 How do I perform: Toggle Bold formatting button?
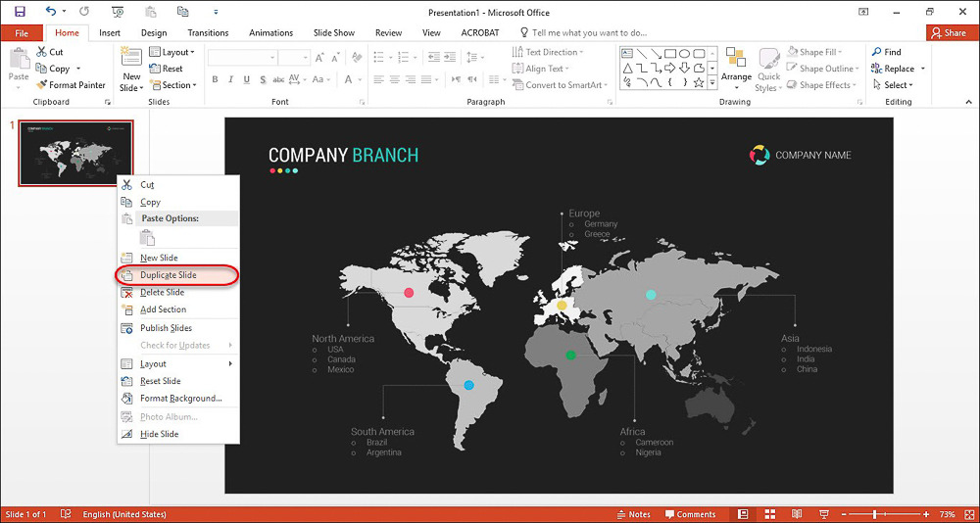click(215, 79)
